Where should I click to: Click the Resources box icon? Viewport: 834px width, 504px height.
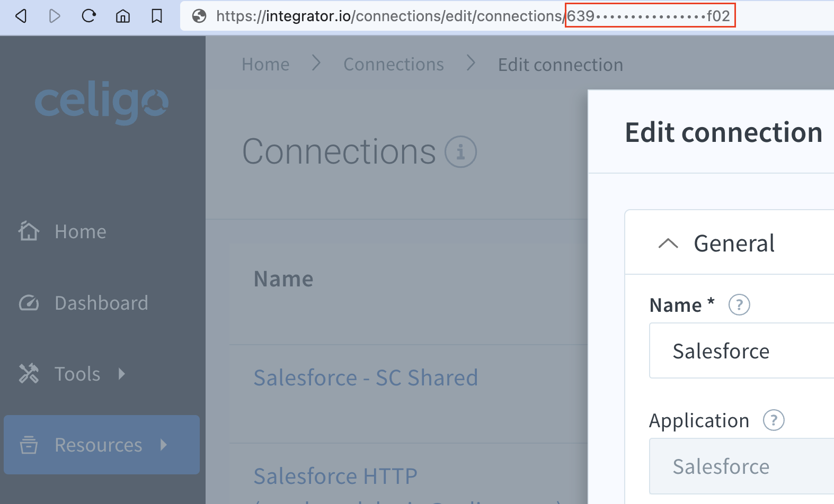[29, 445]
